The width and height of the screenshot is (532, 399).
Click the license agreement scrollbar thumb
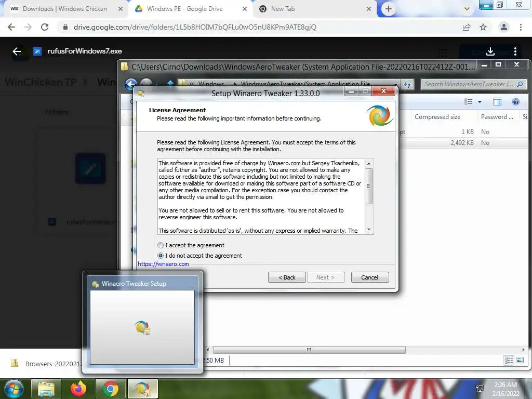(369, 186)
